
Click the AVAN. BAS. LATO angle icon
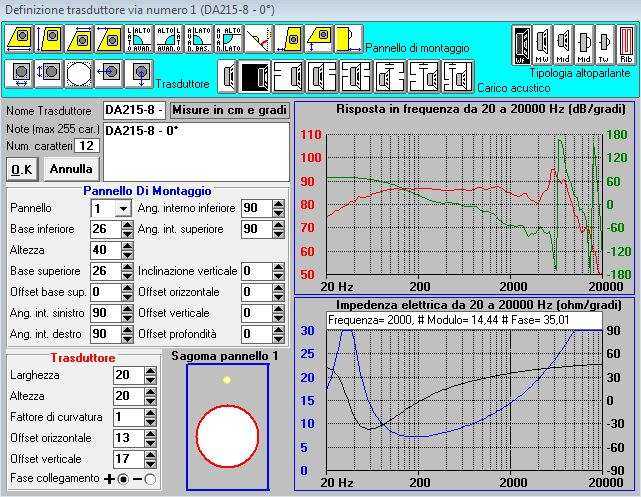point(199,39)
